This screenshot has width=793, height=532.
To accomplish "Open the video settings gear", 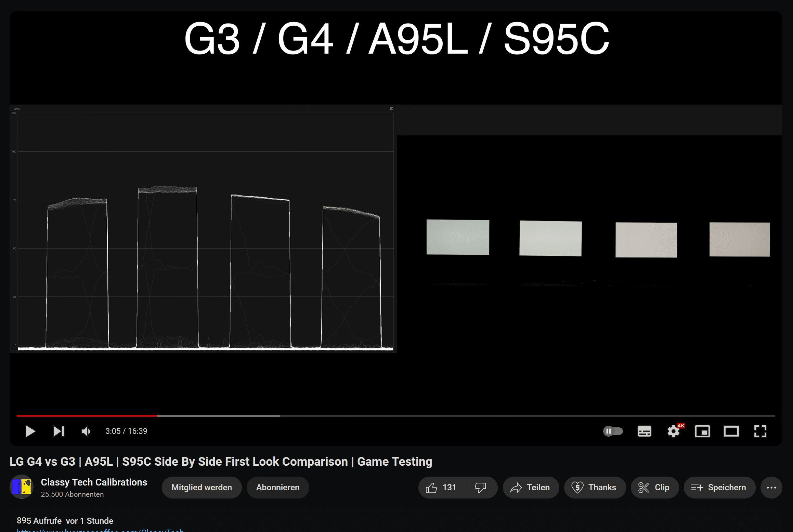I will coord(674,431).
